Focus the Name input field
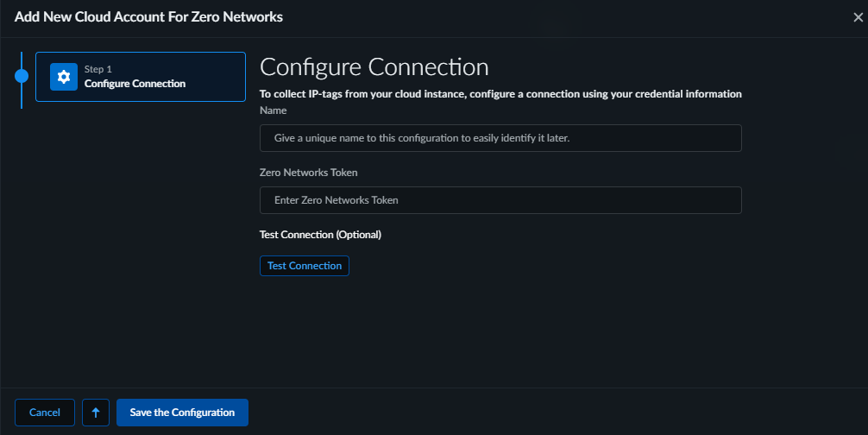This screenshot has width=868, height=435. pyautogui.click(x=500, y=138)
